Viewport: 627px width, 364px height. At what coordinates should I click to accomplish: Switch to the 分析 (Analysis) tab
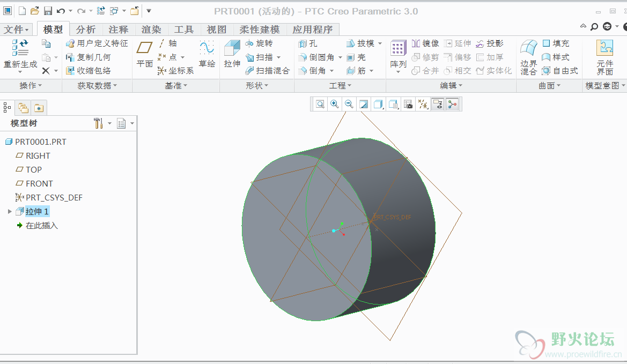86,29
